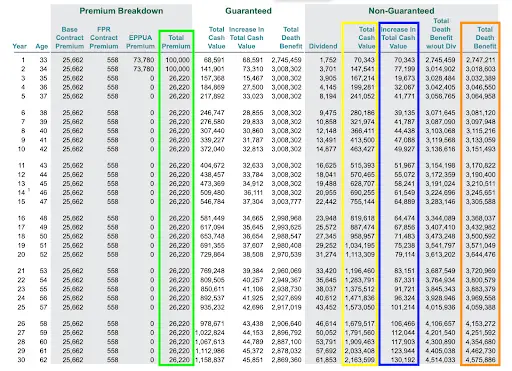Click the year 1 Dividend value 1,752
512x371 pixels.
(328, 60)
